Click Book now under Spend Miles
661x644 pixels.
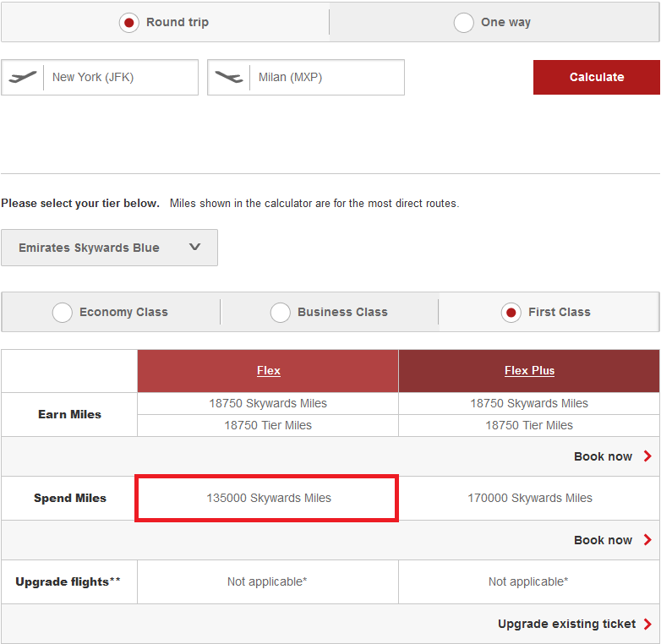tap(603, 540)
